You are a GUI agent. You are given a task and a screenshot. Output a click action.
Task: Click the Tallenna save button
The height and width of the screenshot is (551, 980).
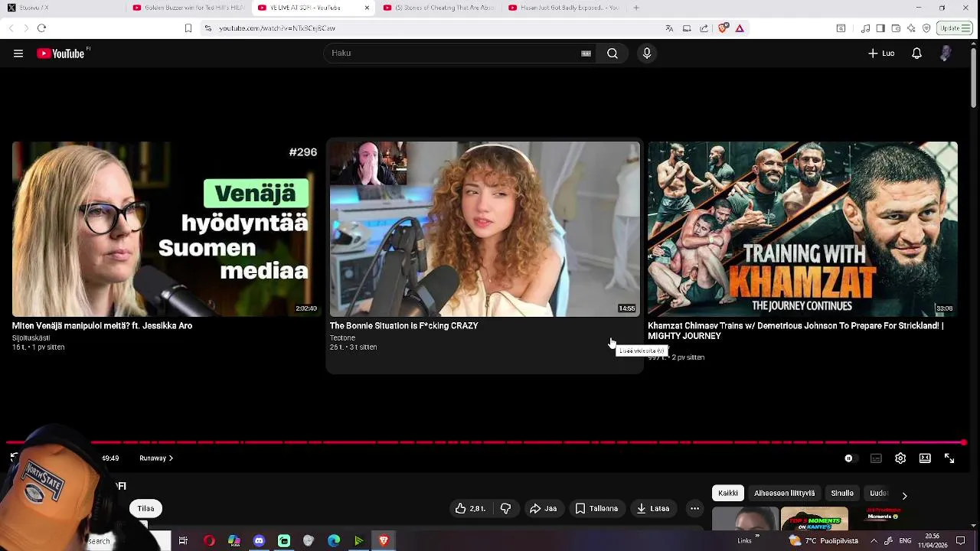point(596,509)
